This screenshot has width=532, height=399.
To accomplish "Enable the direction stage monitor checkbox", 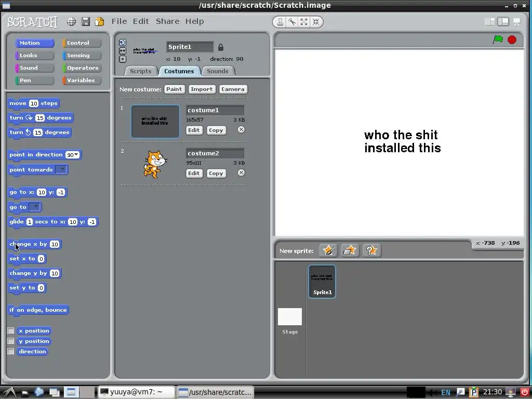I will click(x=11, y=352).
